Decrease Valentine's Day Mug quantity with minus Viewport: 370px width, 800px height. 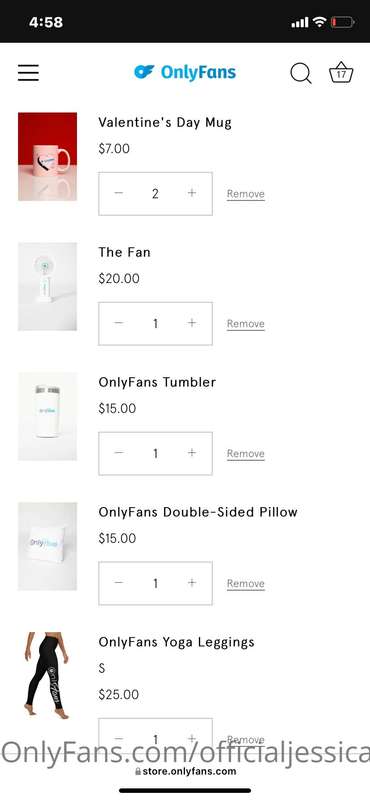coord(119,193)
